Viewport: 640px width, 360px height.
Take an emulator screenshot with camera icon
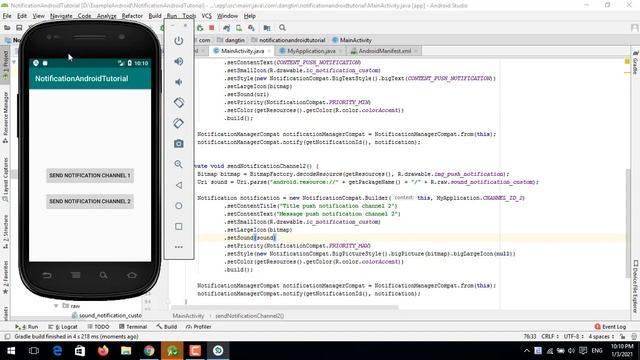[178, 144]
